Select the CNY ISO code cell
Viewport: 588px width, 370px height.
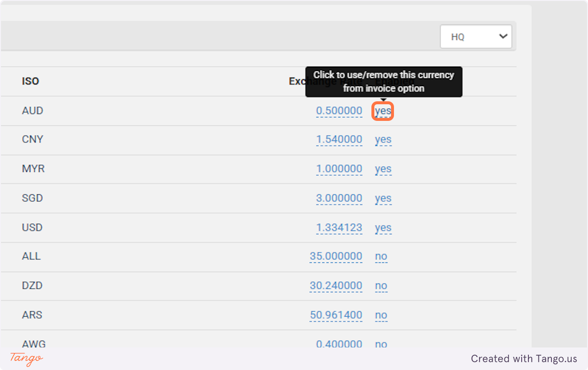32,139
